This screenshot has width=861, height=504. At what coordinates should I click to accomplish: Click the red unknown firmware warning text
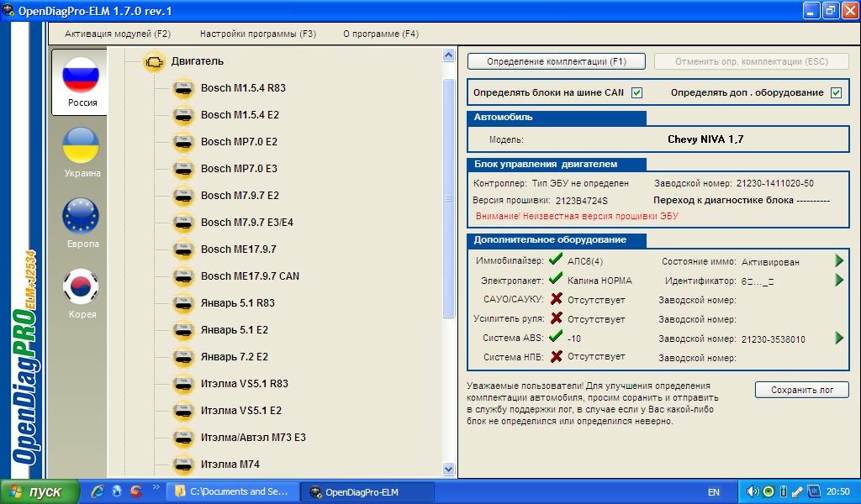[577, 216]
